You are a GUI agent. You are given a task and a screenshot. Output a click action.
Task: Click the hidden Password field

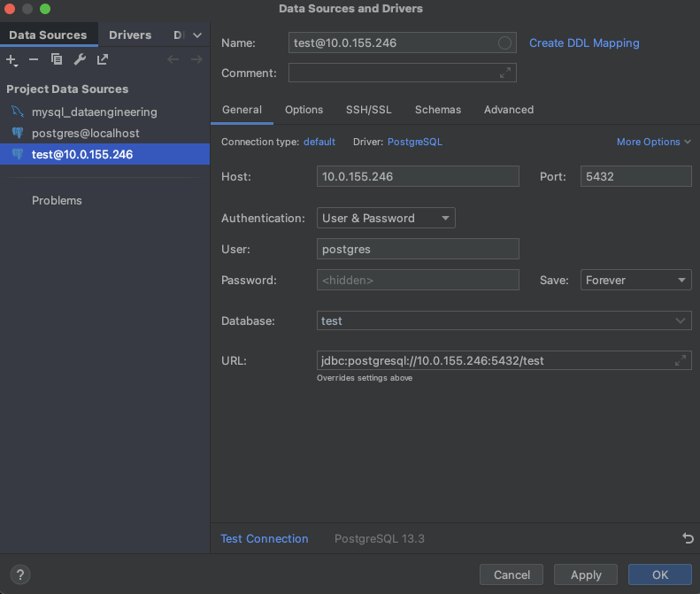click(418, 280)
